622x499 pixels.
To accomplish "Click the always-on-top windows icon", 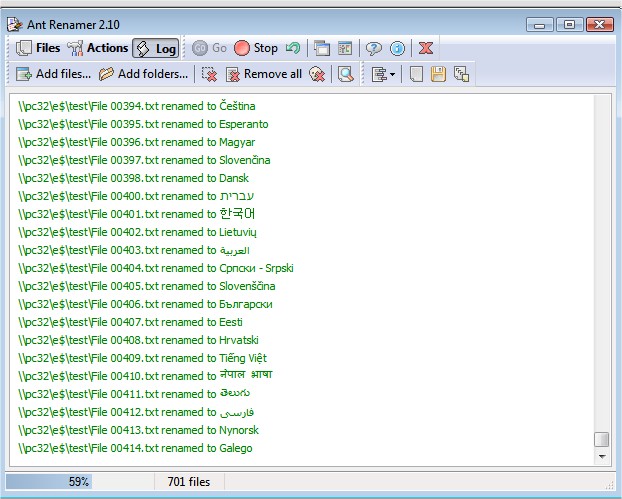I will 322,48.
